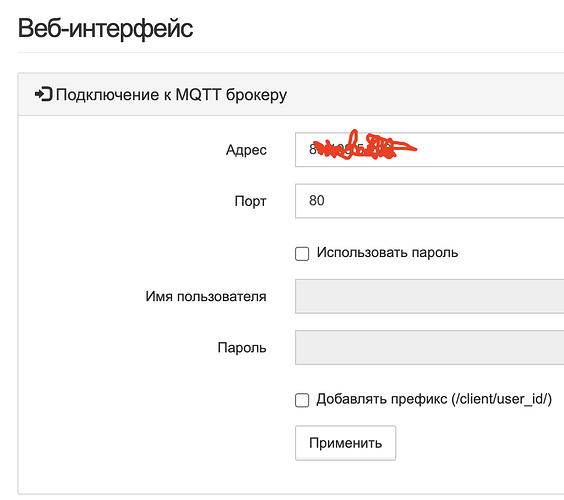Click the Подключение к MQTT брокеру title

click(171, 95)
